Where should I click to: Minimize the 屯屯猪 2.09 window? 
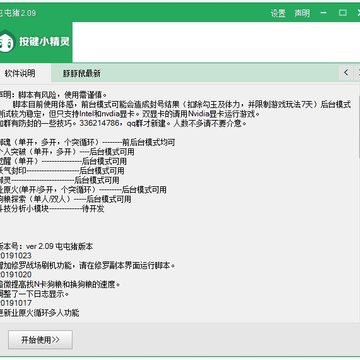click(323, 13)
